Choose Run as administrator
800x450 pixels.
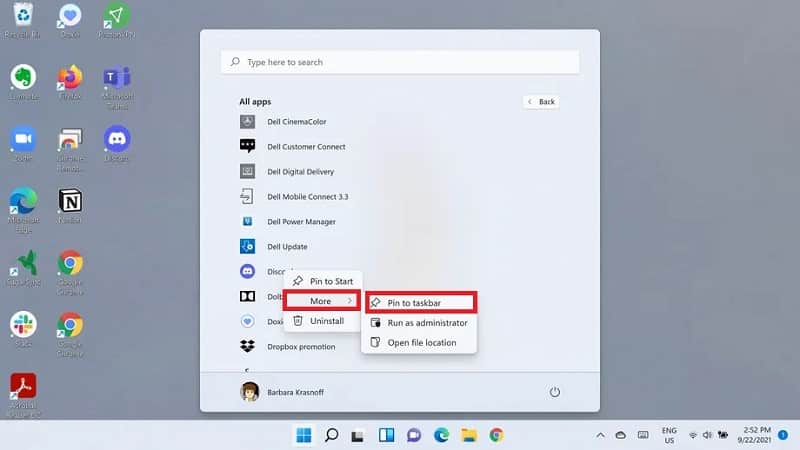click(419, 323)
